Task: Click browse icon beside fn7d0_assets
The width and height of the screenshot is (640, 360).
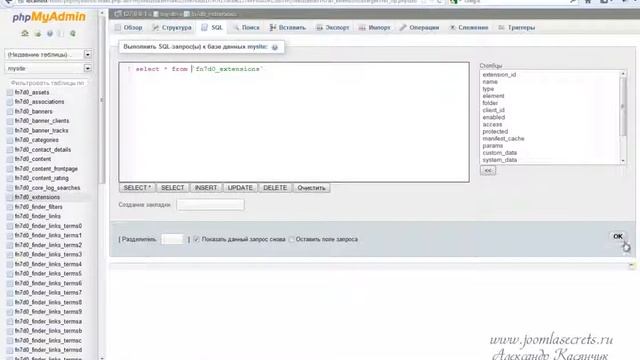Action: click(10, 93)
